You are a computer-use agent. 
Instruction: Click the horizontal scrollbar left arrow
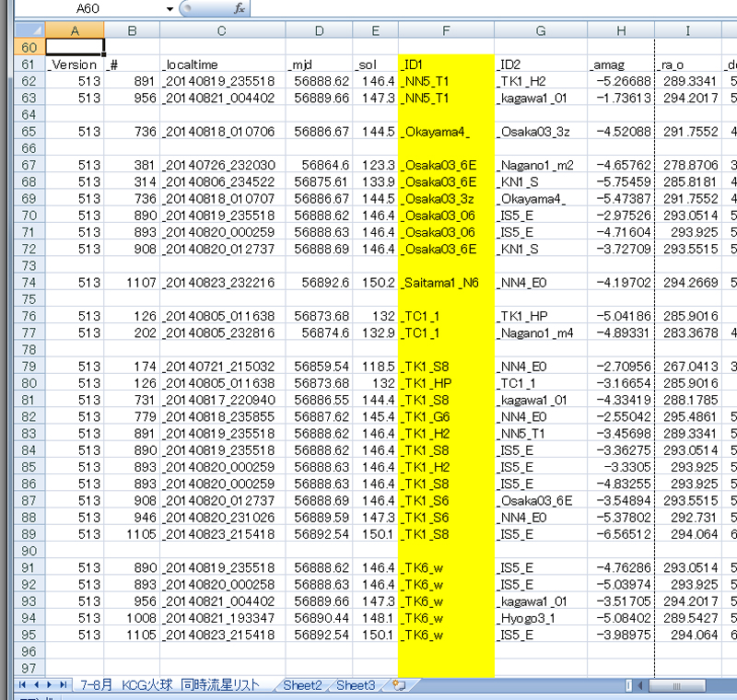(x=639, y=686)
